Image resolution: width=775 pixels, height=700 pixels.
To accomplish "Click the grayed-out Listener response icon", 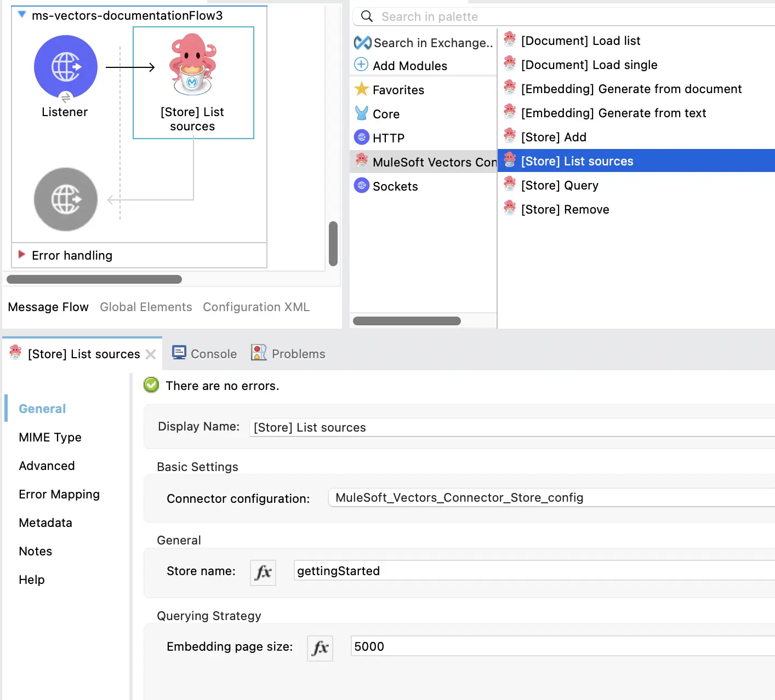I will (x=66, y=199).
